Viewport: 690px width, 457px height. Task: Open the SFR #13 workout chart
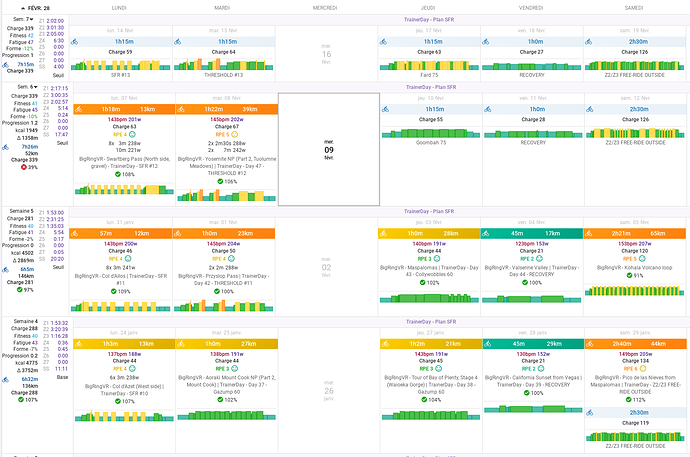pyautogui.click(x=121, y=65)
